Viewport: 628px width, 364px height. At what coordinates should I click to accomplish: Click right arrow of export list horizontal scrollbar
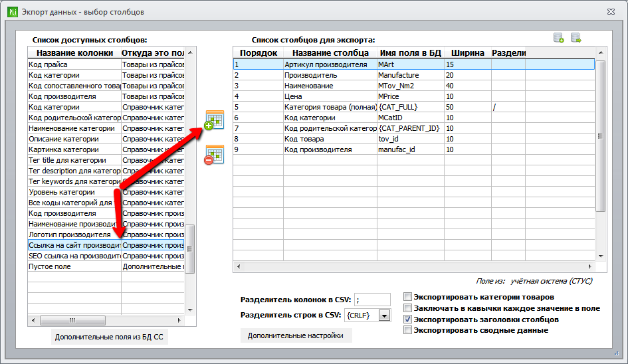pyautogui.click(x=589, y=266)
